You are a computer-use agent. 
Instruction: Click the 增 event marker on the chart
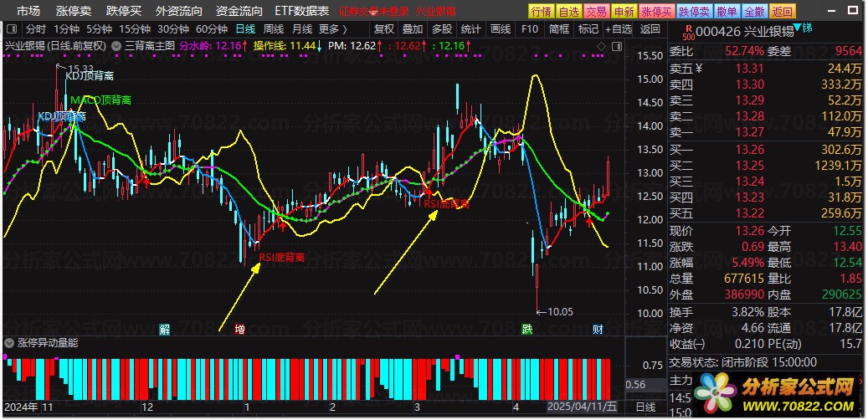(x=239, y=330)
